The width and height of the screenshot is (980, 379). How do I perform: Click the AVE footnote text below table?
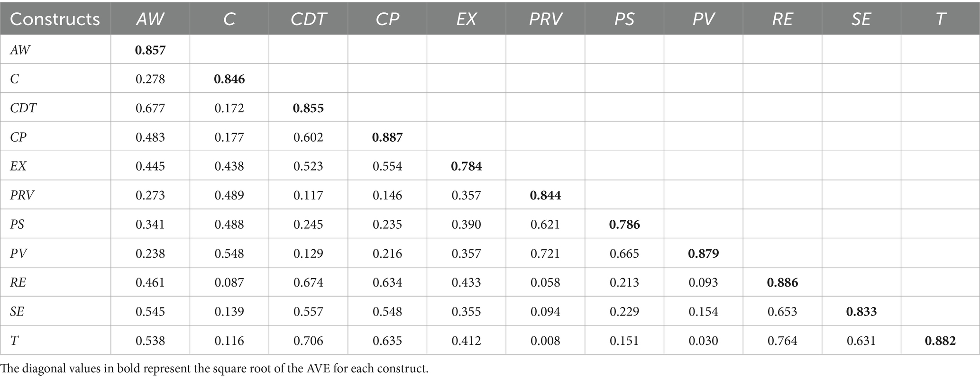214,369
